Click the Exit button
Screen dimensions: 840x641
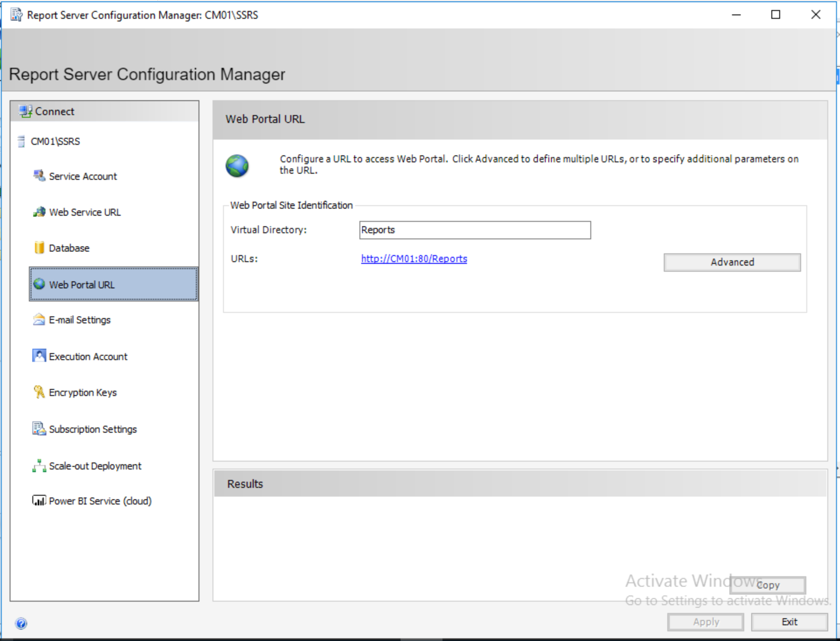tap(789, 622)
